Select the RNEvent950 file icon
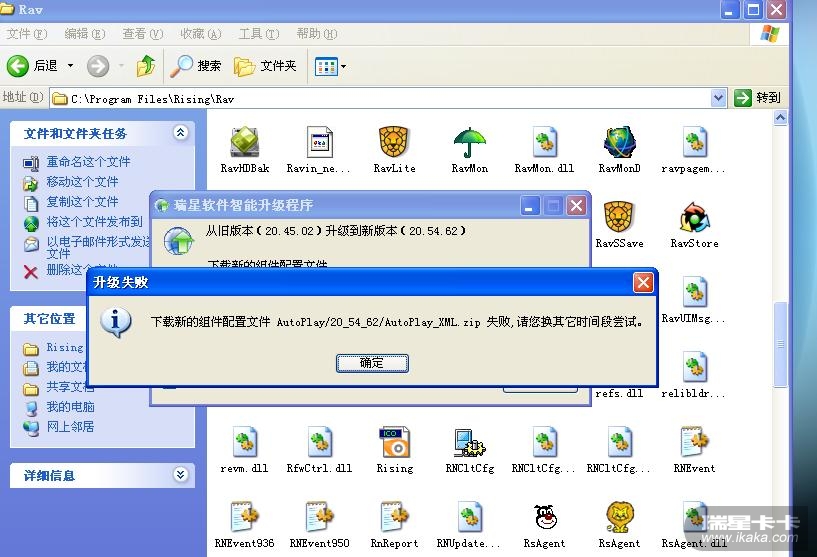This screenshot has width=817, height=557. 319,516
